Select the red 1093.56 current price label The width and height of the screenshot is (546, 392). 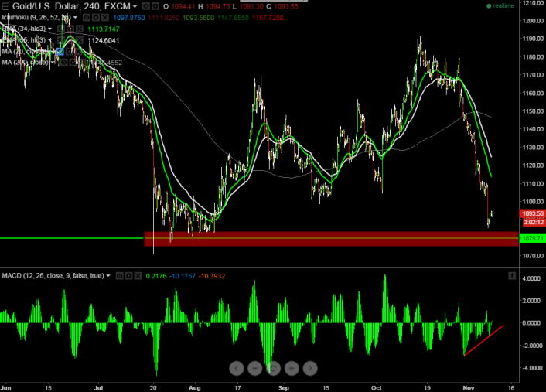tap(532, 213)
